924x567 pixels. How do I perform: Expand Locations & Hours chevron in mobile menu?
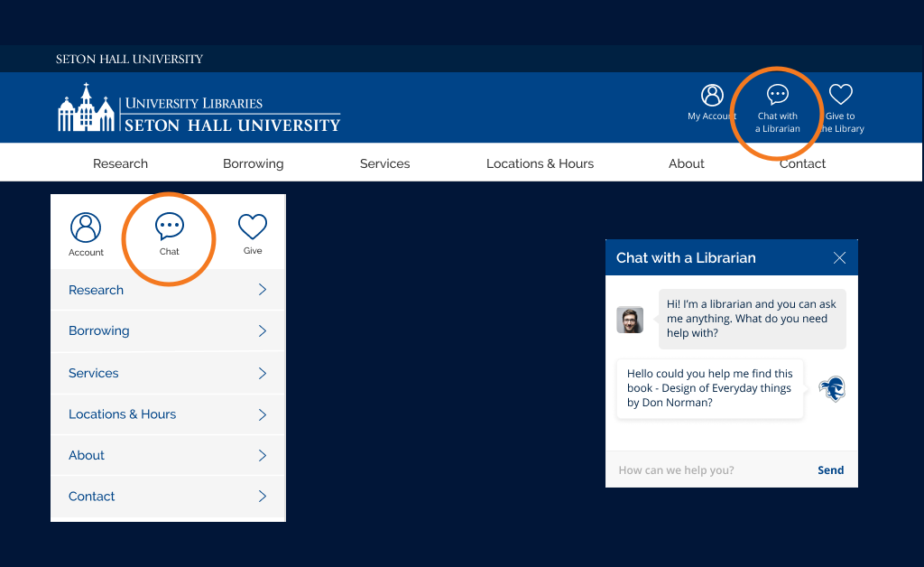click(263, 414)
